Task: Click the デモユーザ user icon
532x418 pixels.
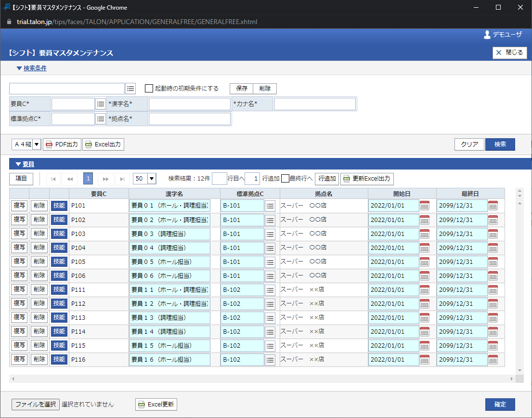Action: [x=487, y=35]
